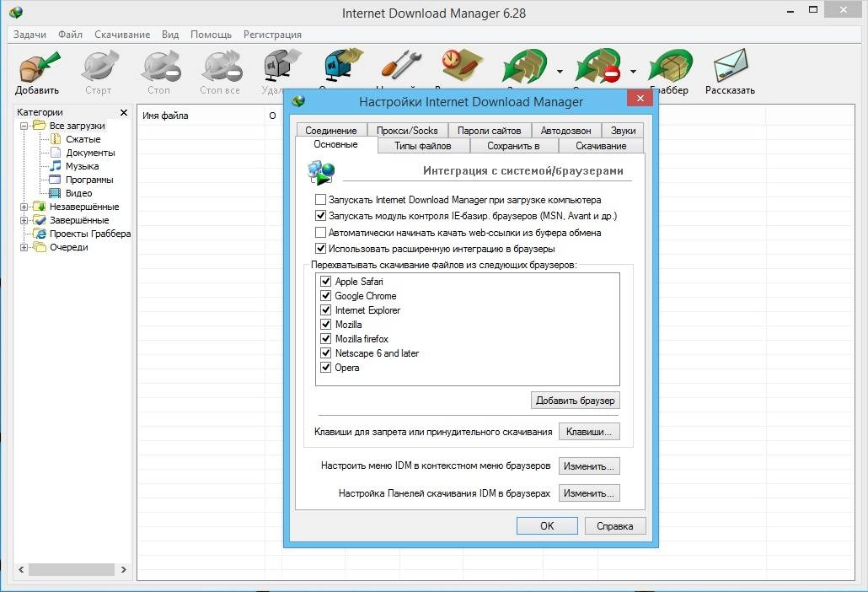Screen dimensions: 868x592
Task: Switch to the Пароли сайтов tab
Action: point(490,130)
